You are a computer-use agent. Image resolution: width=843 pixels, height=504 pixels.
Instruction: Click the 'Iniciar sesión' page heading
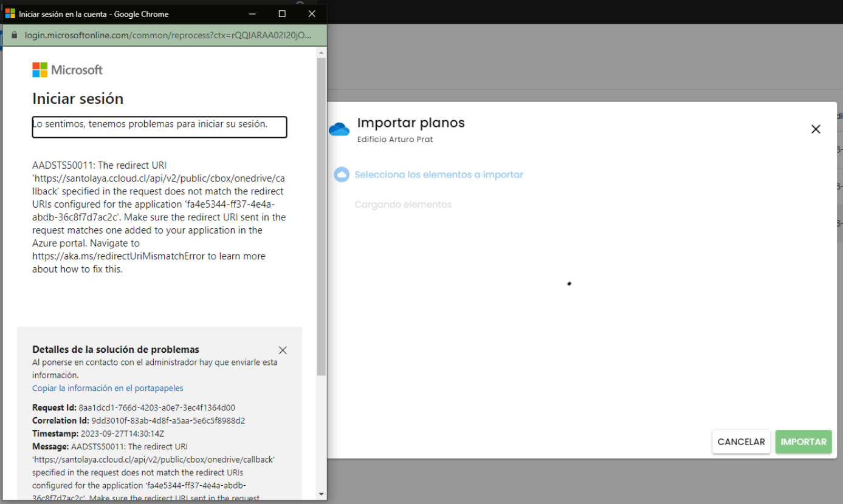coord(78,98)
